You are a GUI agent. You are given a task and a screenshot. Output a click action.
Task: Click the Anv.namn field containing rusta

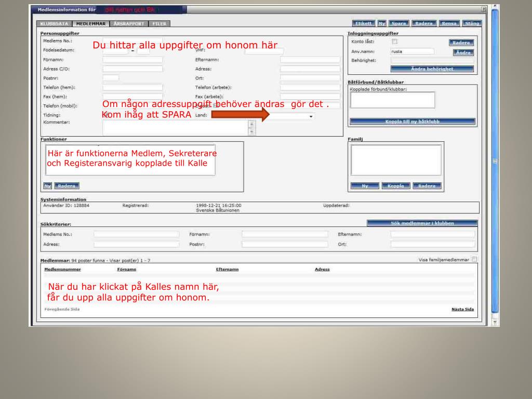coord(412,51)
